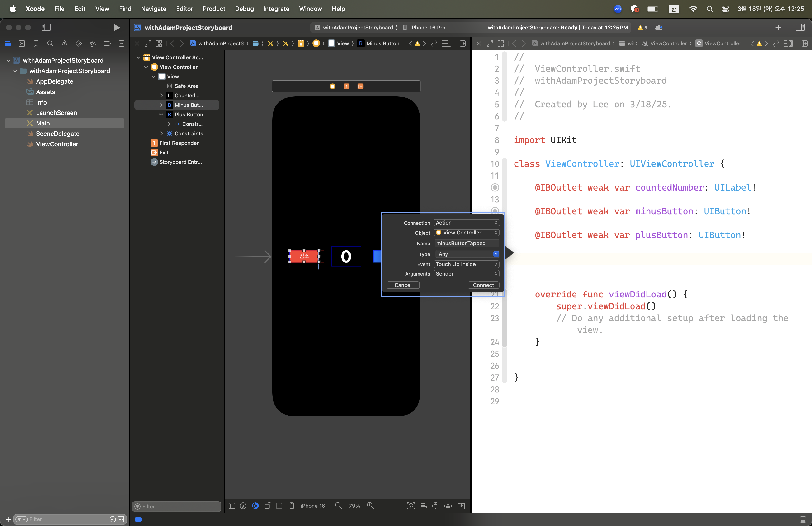Click Resolve Auto Layout Issues button
The width and height of the screenshot is (812, 526).
(448, 506)
